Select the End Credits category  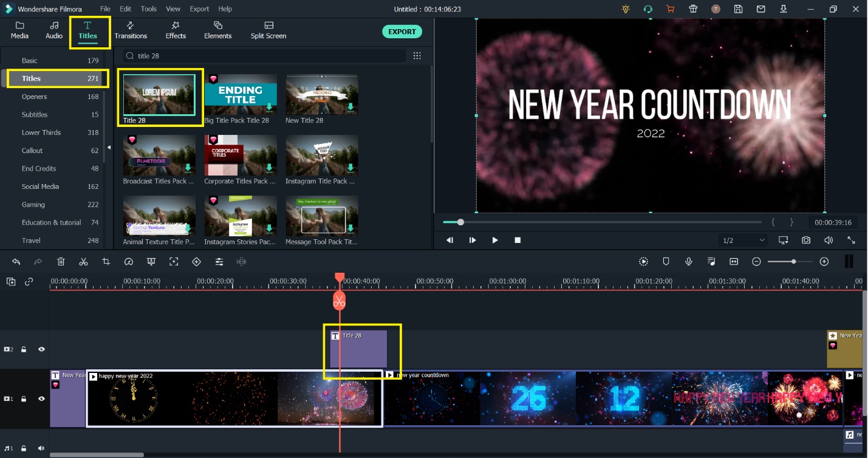click(60, 168)
